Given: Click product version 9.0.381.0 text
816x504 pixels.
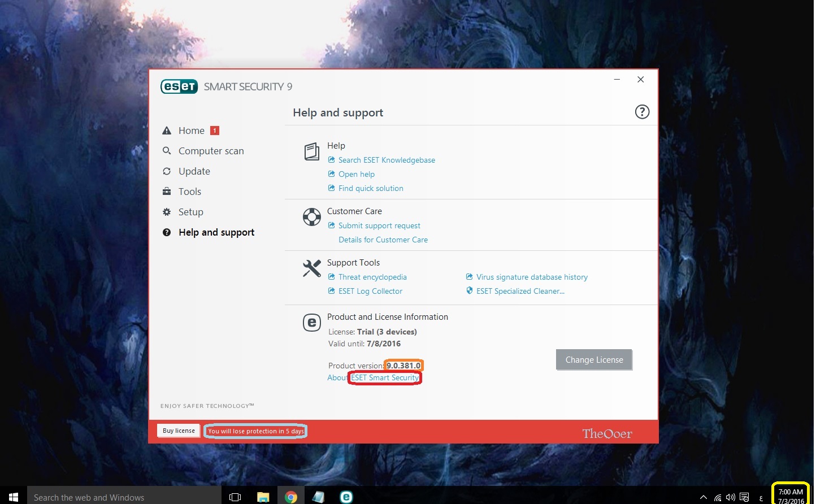Looking at the screenshot, I should pyautogui.click(x=403, y=366).
